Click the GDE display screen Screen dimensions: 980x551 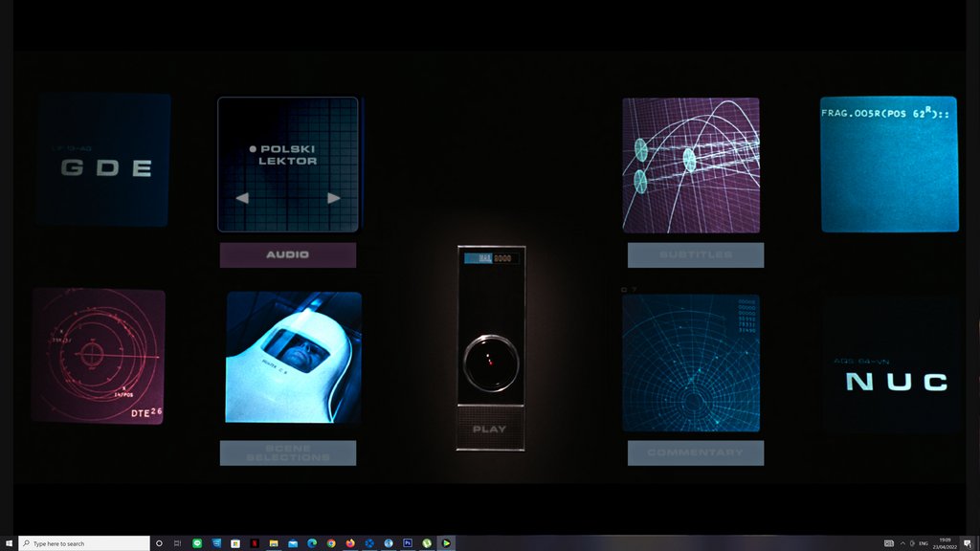[x=103, y=160]
